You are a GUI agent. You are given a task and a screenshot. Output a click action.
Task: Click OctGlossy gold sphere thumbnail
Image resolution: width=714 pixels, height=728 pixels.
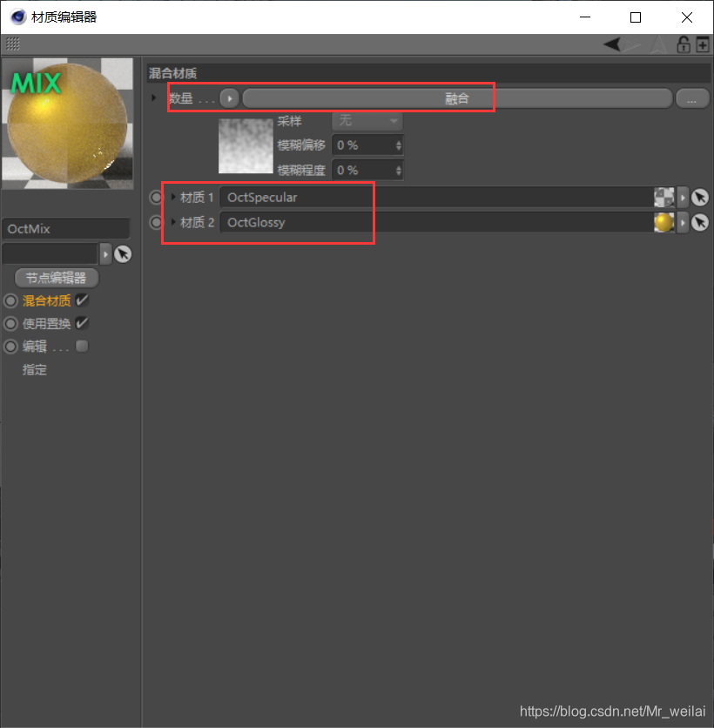tap(663, 222)
